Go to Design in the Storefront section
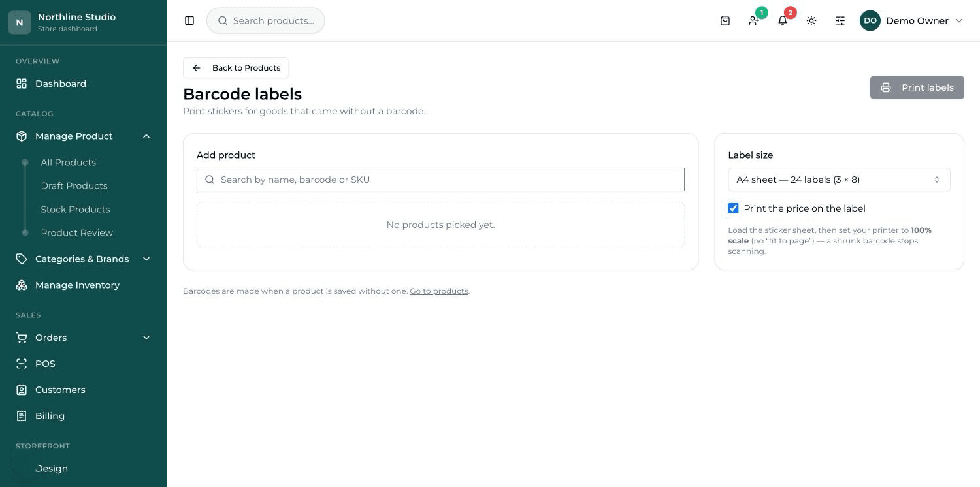 coord(52,468)
